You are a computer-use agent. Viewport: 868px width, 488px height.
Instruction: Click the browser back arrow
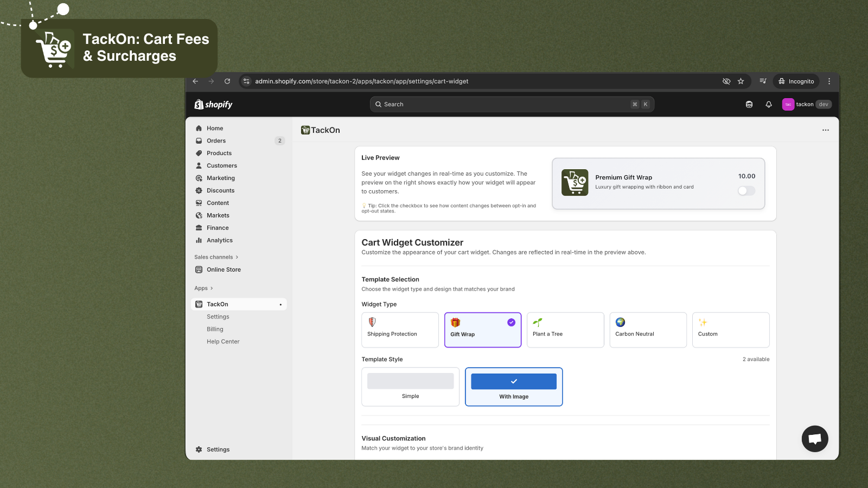click(x=195, y=81)
